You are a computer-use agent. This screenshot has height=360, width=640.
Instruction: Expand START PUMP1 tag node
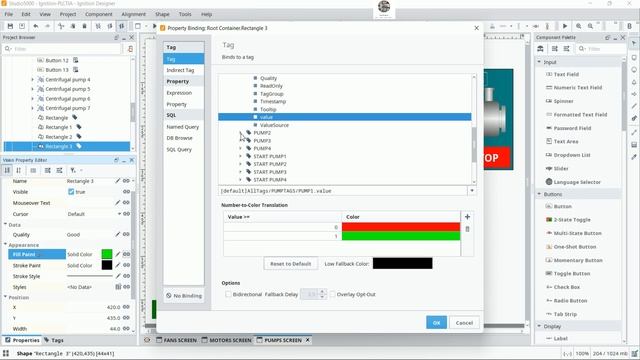coord(240,156)
